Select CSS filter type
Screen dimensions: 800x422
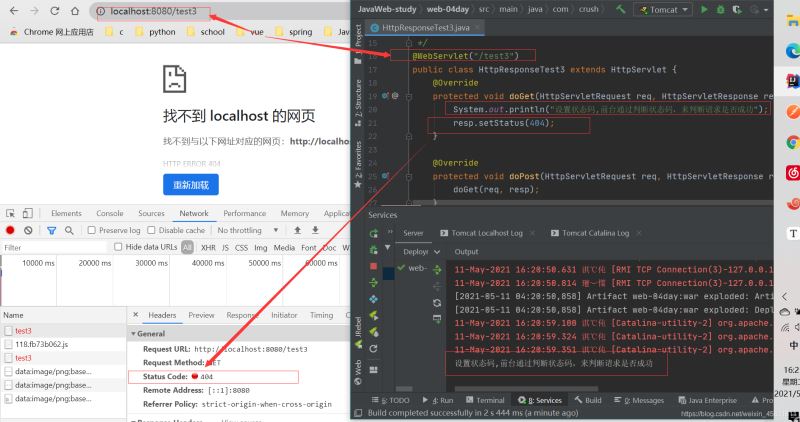pos(241,247)
